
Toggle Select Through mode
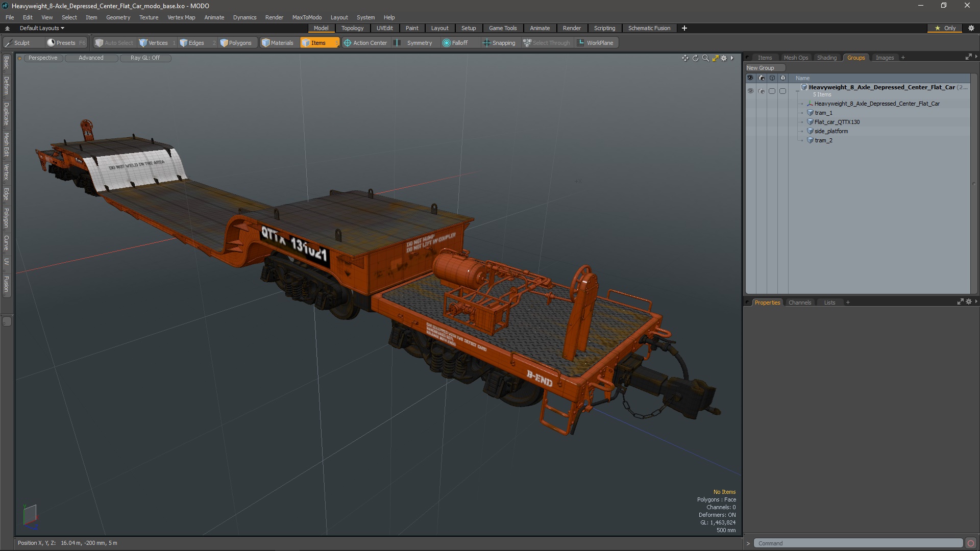coord(547,43)
